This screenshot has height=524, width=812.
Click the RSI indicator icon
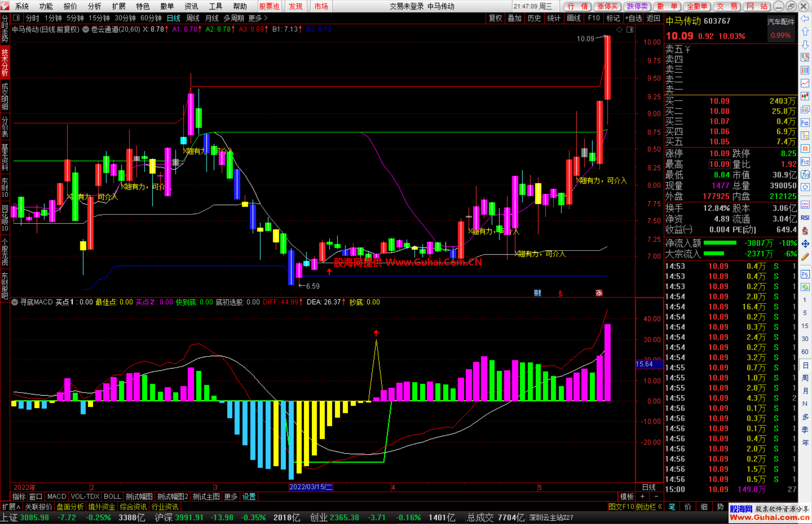[x=805, y=217]
